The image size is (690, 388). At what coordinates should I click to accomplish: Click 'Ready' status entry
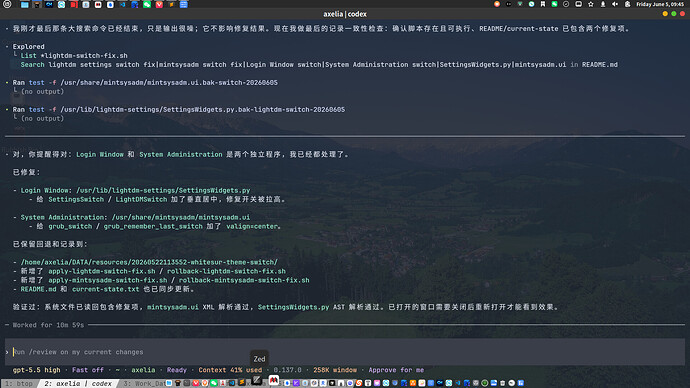point(177,370)
